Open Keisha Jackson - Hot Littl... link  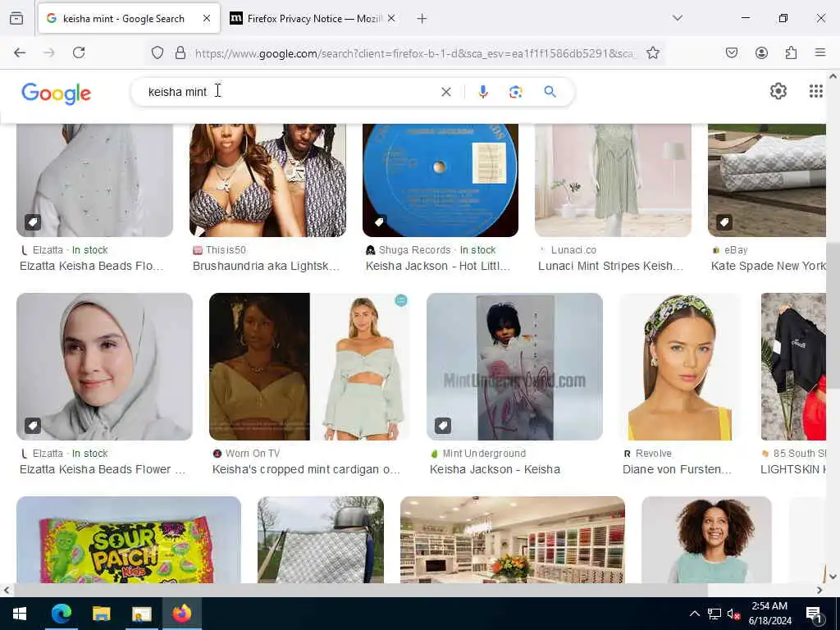[x=438, y=266]
